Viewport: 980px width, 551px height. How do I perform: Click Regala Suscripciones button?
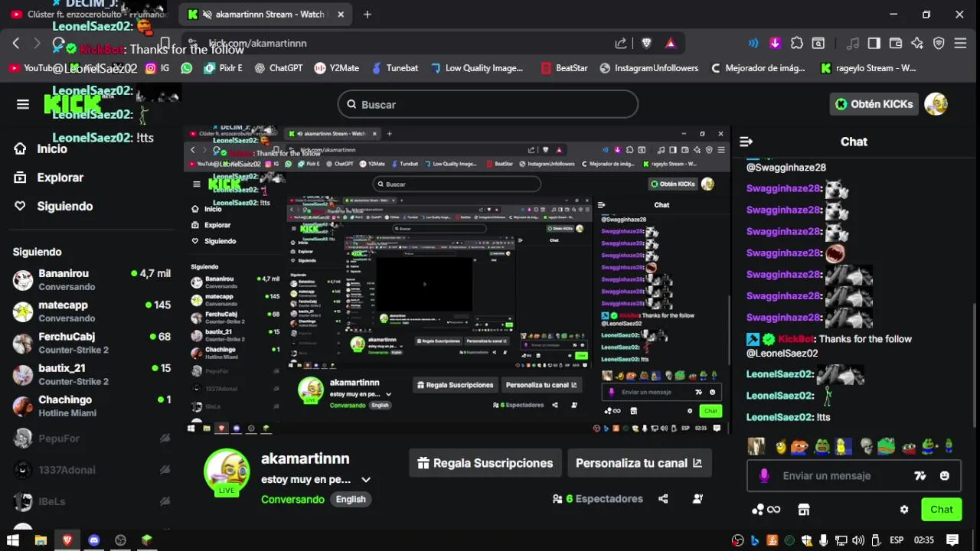tap(485, 463)
